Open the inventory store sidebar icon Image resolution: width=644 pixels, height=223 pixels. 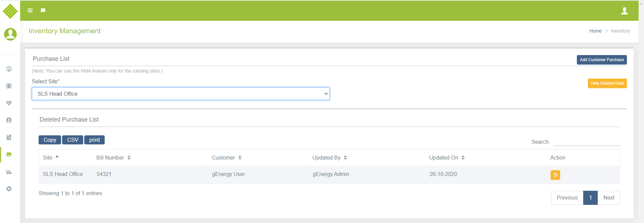(9, 154)
